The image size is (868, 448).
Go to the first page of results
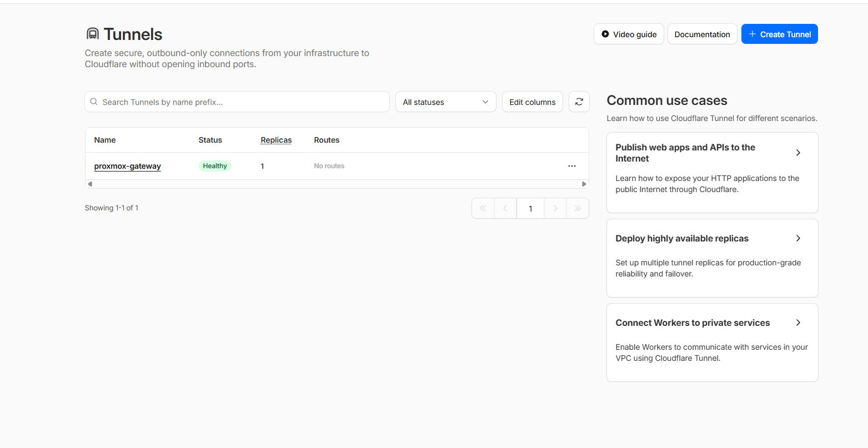(483, 208)
